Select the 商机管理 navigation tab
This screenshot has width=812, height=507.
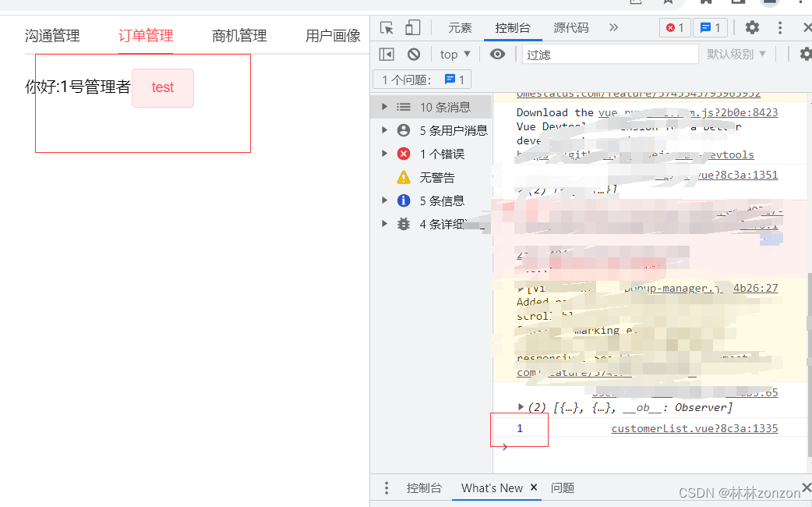tap(238, 35)
